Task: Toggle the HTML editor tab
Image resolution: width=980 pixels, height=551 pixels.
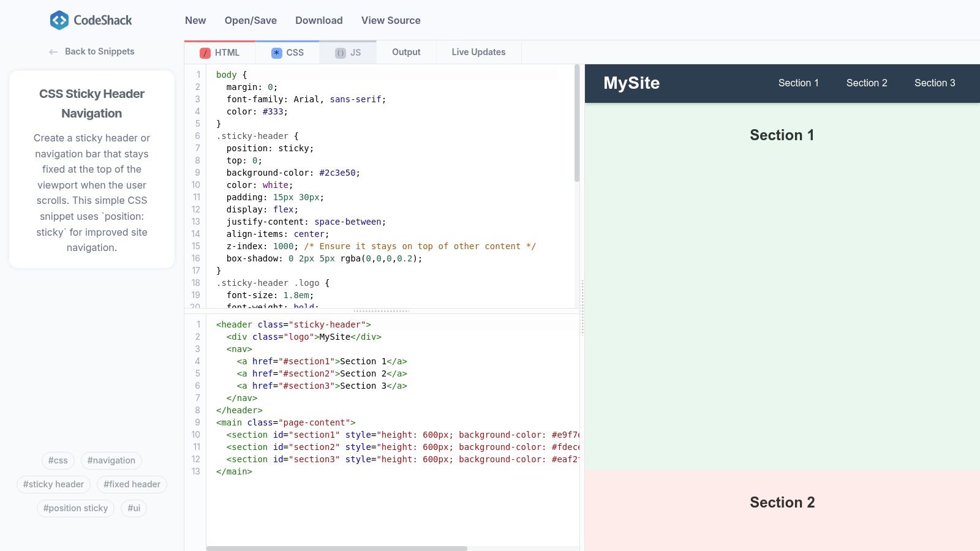Action: [x=220, y=53]
